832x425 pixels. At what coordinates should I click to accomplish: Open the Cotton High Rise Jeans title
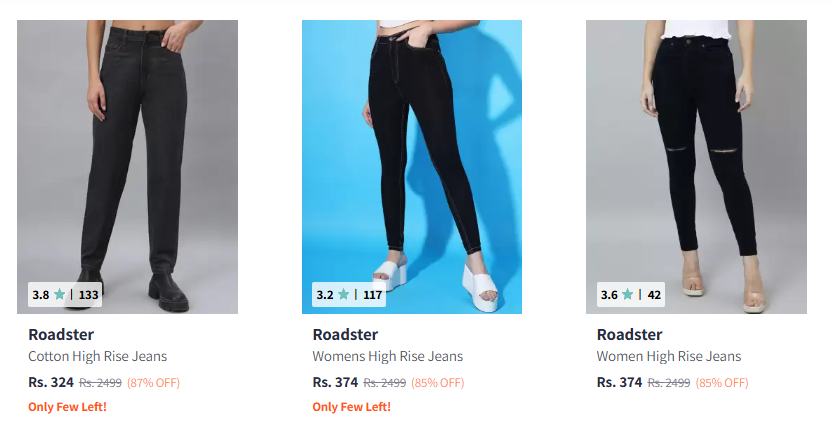[98, 356]
